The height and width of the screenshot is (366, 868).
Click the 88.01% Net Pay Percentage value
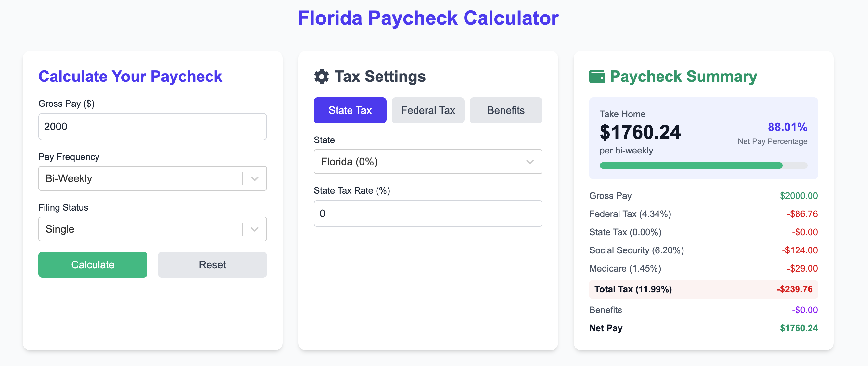tap(787, 127)
